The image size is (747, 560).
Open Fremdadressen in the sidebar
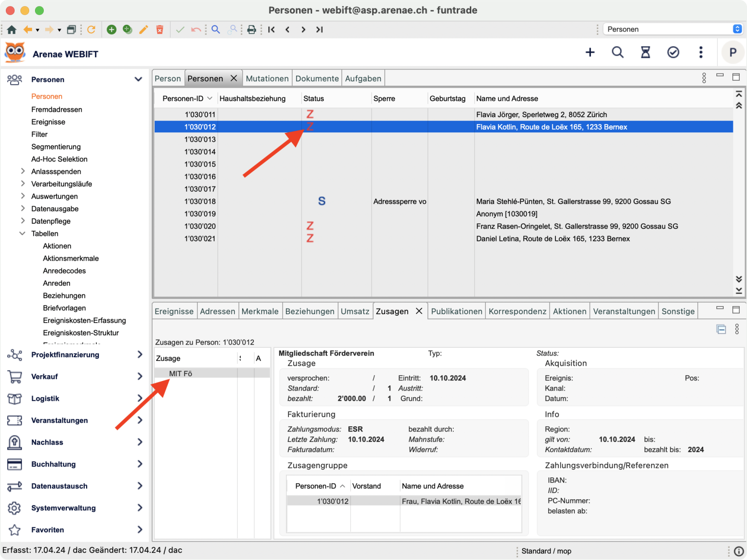click(x=56, y=109)
